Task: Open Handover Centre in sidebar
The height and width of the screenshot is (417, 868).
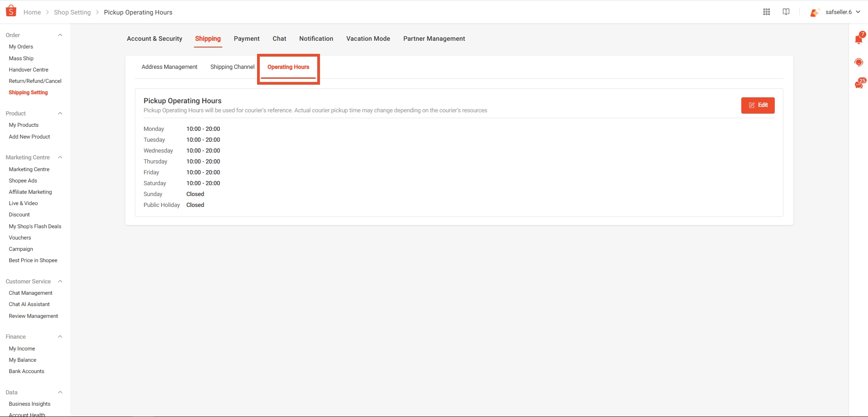Action: tap(29, 70)
